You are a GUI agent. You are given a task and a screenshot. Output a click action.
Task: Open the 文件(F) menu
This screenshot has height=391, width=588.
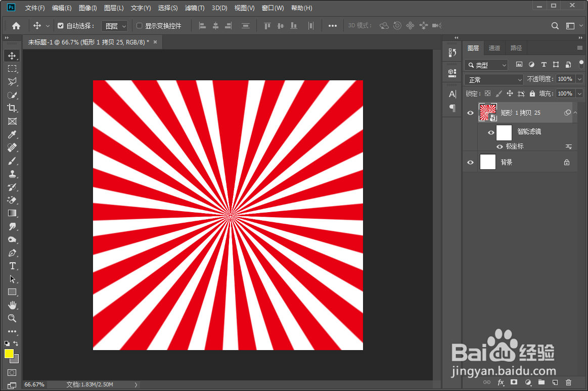(35, 8)
